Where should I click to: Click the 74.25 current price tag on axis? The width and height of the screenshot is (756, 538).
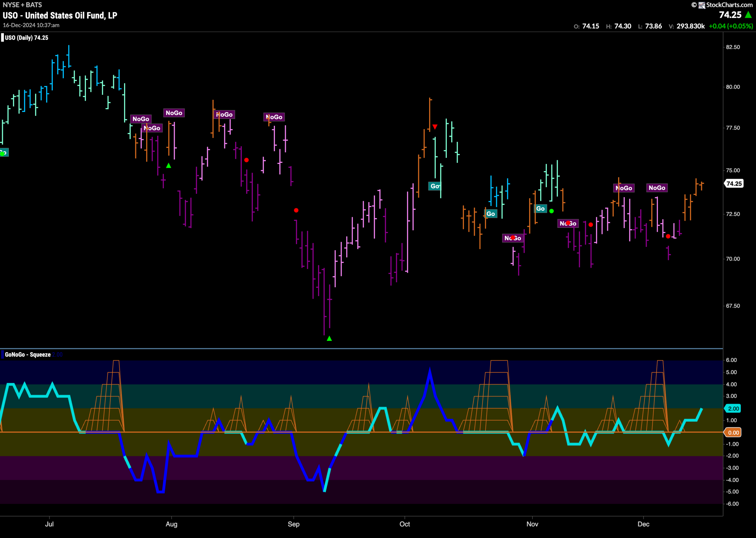coord(734,183)
